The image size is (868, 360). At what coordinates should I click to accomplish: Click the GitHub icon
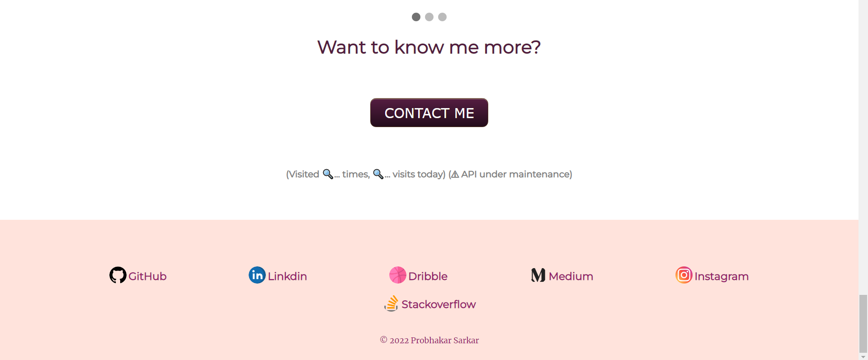[x=117, y=275]
